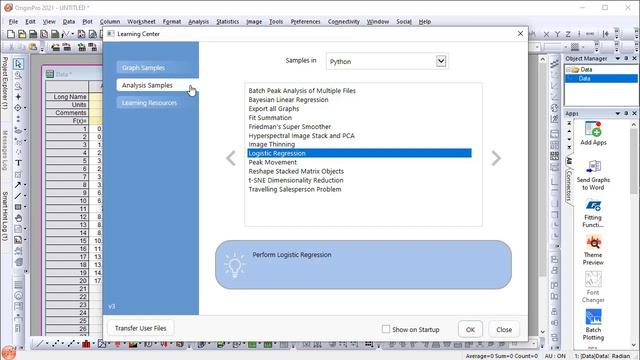The width and height of the screenshot is (640, 360).
Task: Close the Learning Center dialog with X
Action: 520,33
